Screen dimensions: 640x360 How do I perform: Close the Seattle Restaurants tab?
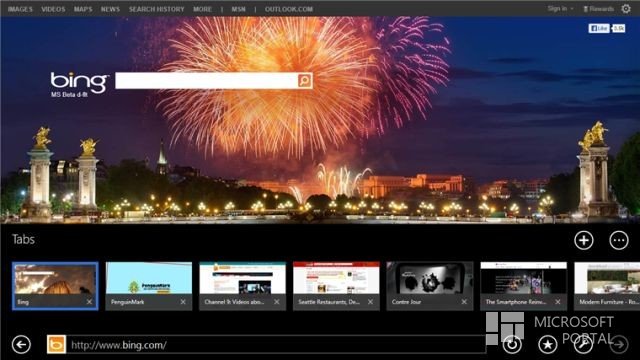coord(370,302)
